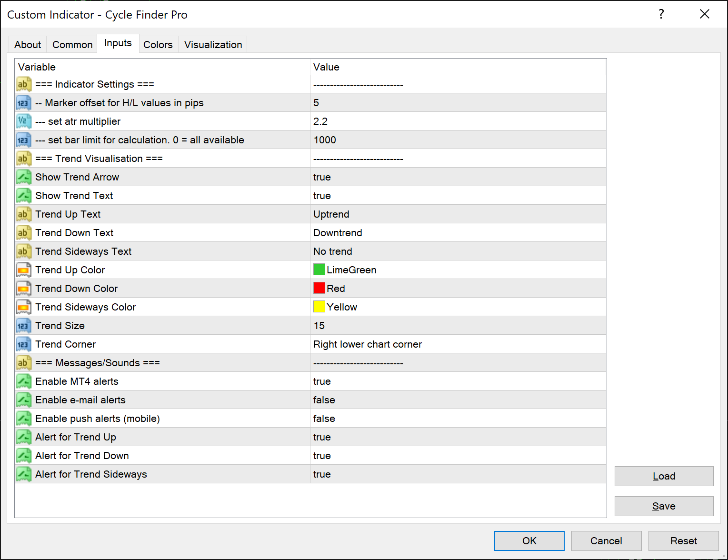Toggle the Alert for Trend Sideways value
The width and height of the screenshot is (728, 560).
pos(458,474)
